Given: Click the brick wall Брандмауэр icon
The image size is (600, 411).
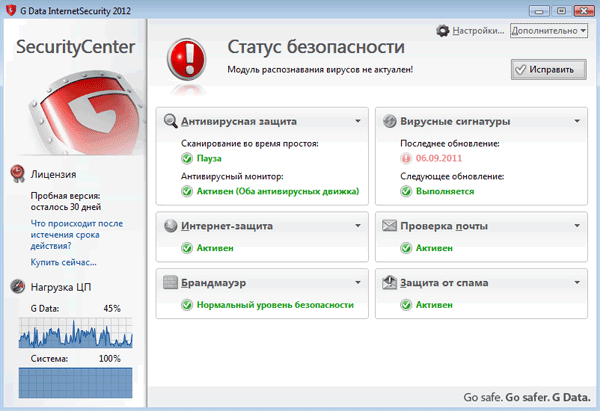Looking at the screenshot, I should 170,282.
